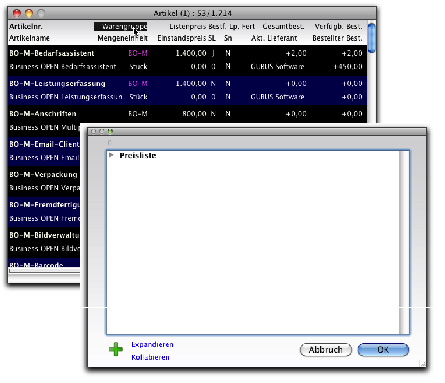Select the Preisliste entry

tap(138, 155)
